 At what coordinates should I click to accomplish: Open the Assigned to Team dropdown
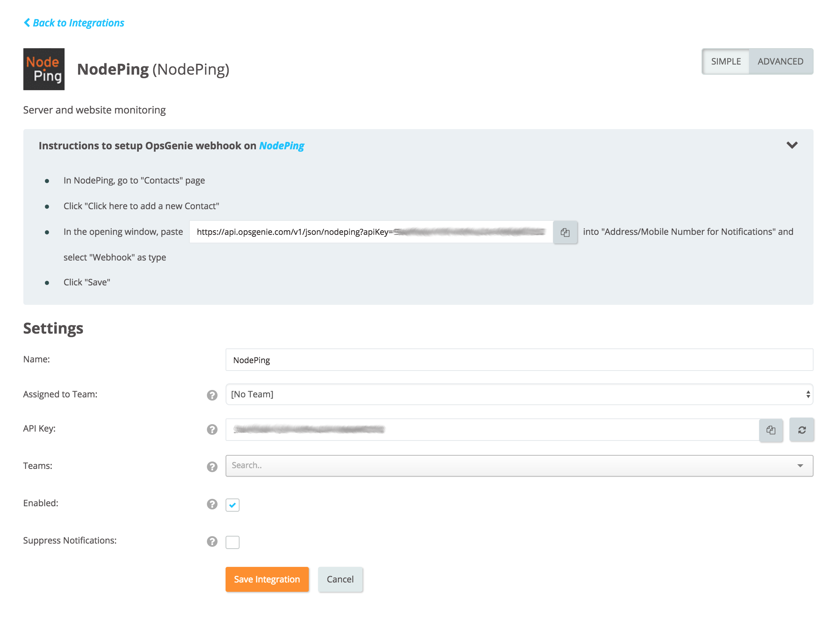click(519, 394)
